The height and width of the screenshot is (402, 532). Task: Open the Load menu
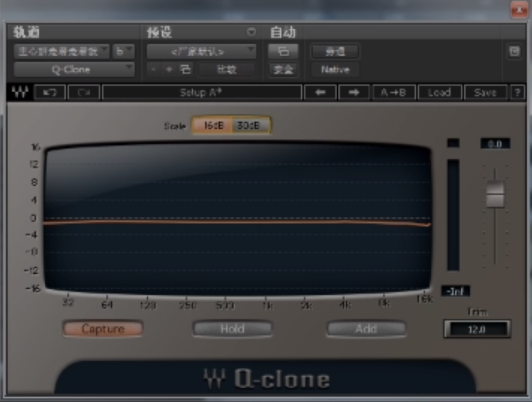pyautogui.click(x=439, y=92)
